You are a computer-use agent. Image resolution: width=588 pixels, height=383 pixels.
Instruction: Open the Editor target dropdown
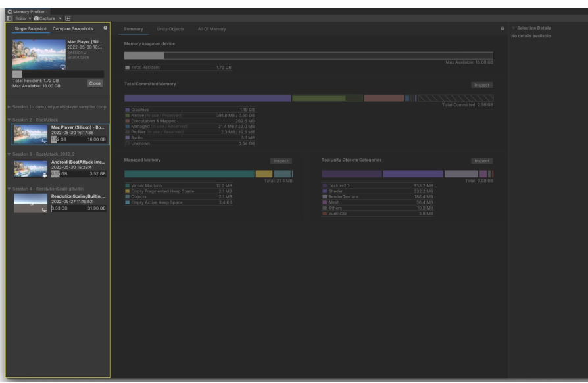coord(23,18)
